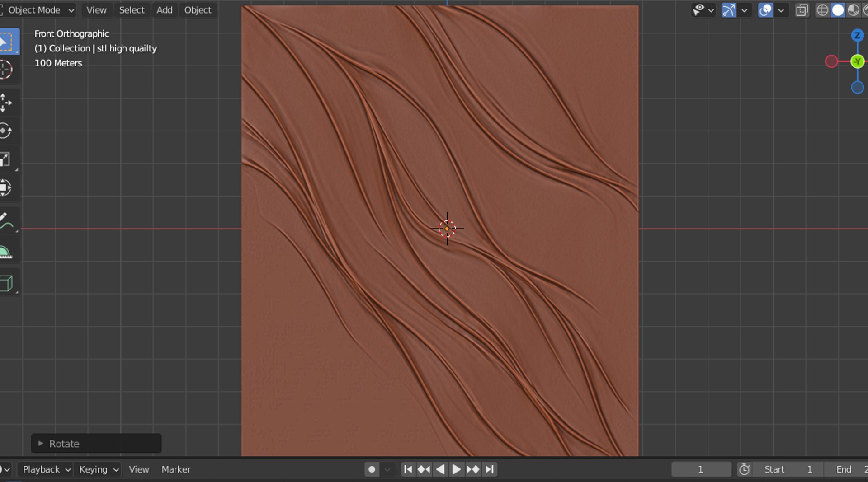The height and width of the screenshot is (482, 868).
Task: Open the Object menu
Action: (x=198, y=10)
